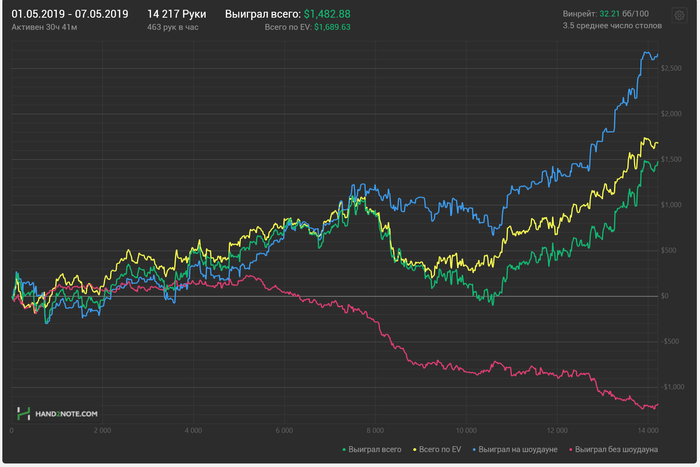Toggle the 'Всего по EV' legend series
Image resolution: width=700 pixels, height=467 pixels.
437,450
